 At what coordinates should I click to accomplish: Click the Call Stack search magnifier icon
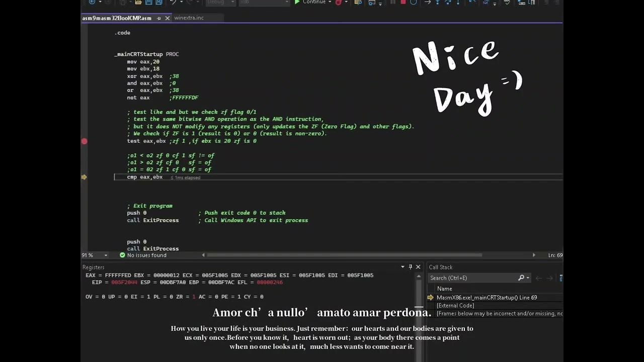click(521, 278)
